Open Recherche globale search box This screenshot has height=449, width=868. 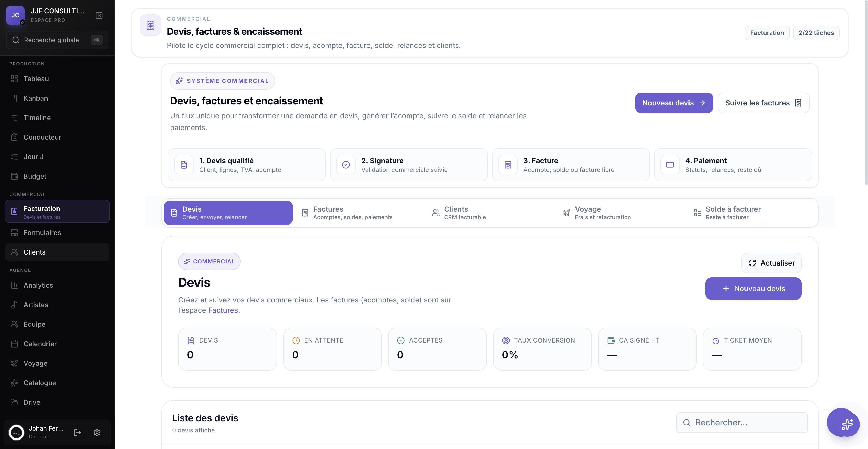click(x=57, y=40)
